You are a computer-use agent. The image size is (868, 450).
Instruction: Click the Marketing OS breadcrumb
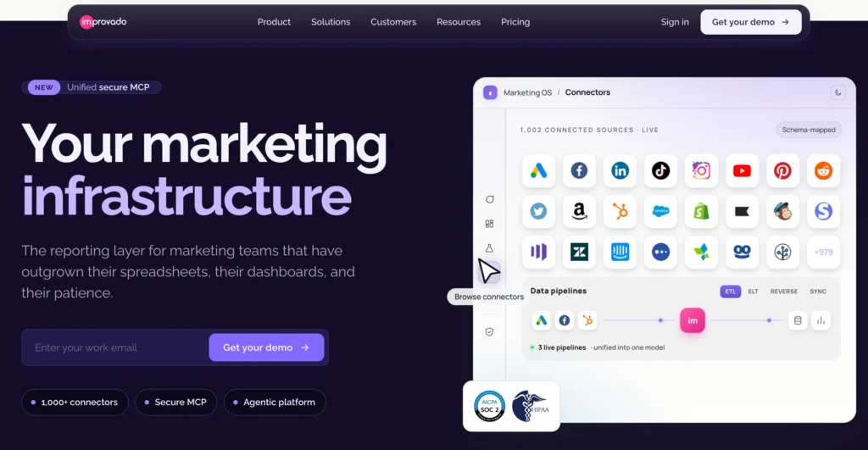[527, 92]
